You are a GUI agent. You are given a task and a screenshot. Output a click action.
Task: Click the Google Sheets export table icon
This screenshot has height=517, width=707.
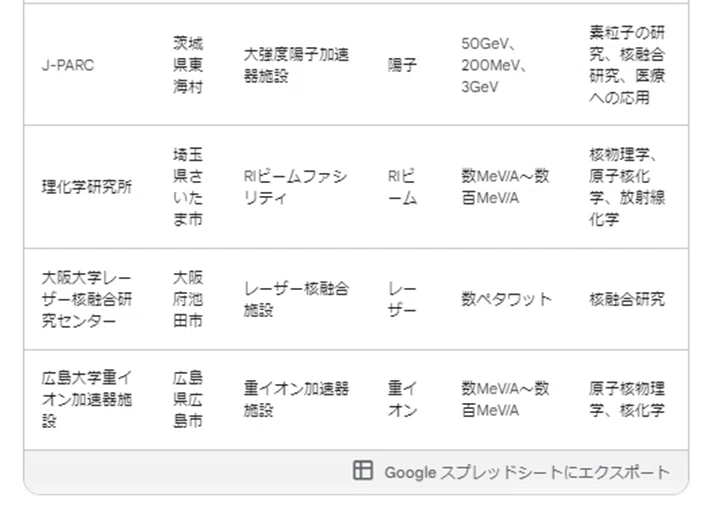click(x=363, y=471)
